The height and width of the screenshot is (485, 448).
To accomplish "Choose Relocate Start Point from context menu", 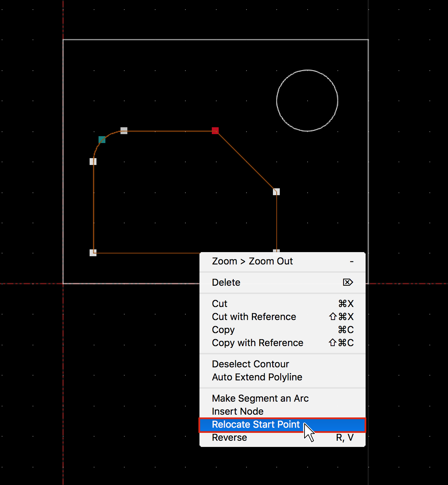I will 256,425.
